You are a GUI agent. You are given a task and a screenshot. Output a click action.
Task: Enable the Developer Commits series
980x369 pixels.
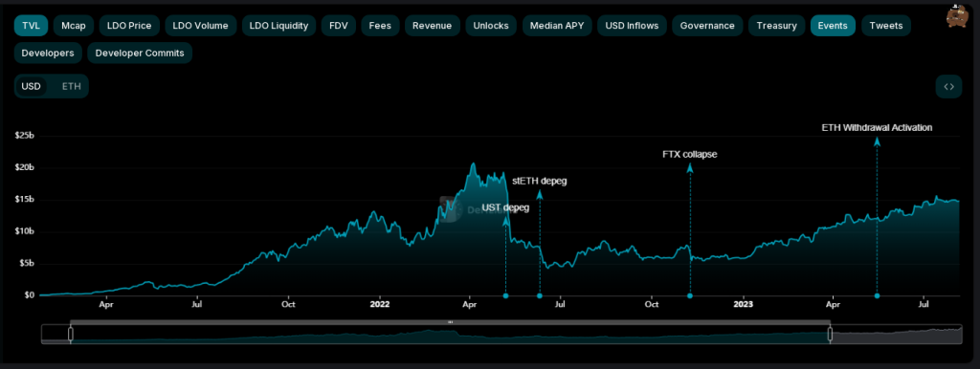click(140, 54)
